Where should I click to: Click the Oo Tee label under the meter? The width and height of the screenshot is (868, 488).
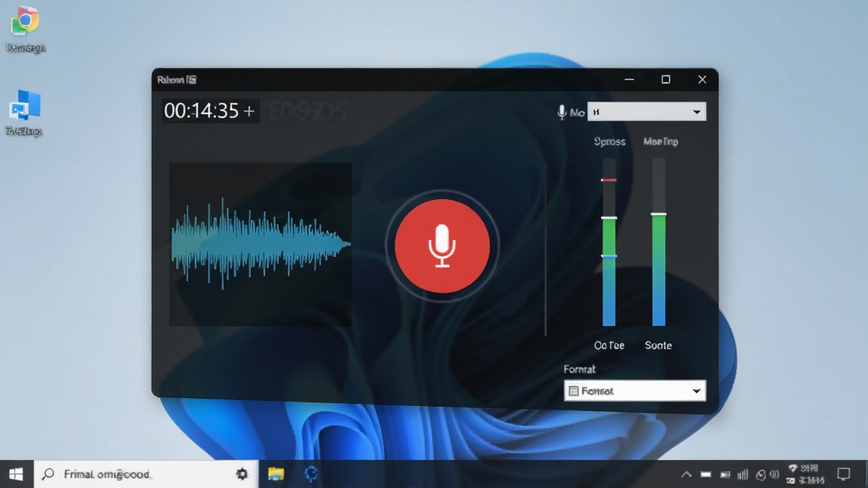pos(609,346)
